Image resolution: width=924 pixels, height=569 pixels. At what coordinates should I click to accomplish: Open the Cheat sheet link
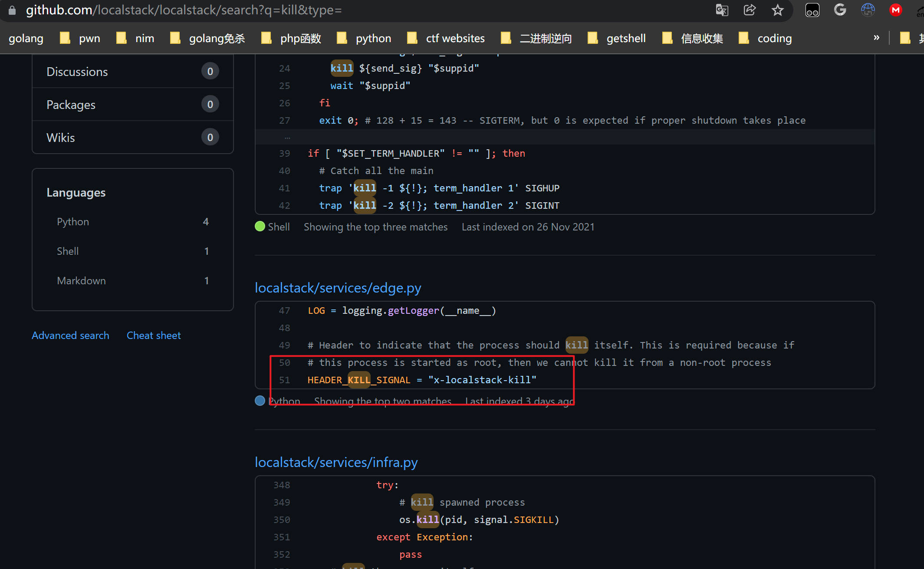coord(154,335)
